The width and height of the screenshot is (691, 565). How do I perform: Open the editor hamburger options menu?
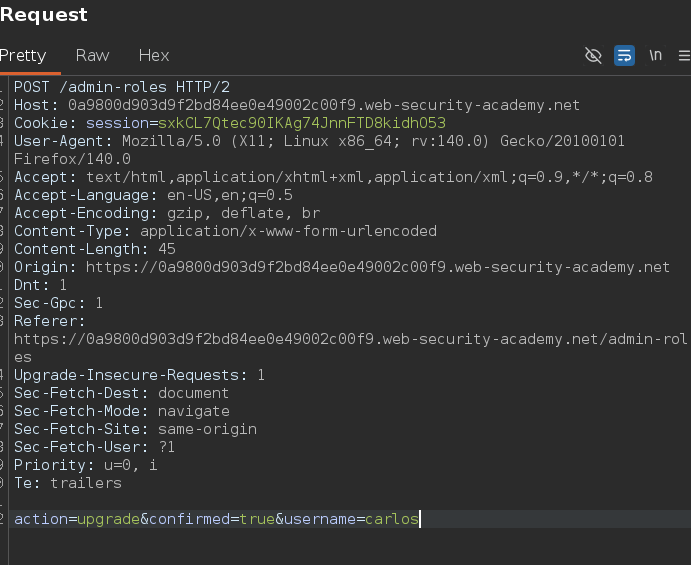pyautogui.click(x=684, y=56)
